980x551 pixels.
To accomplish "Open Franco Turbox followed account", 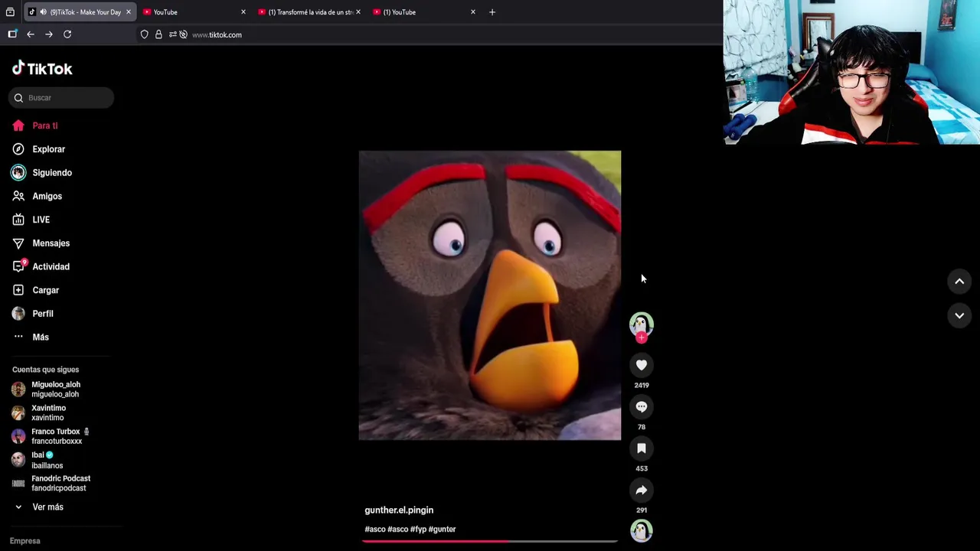I will click(51, 436).
